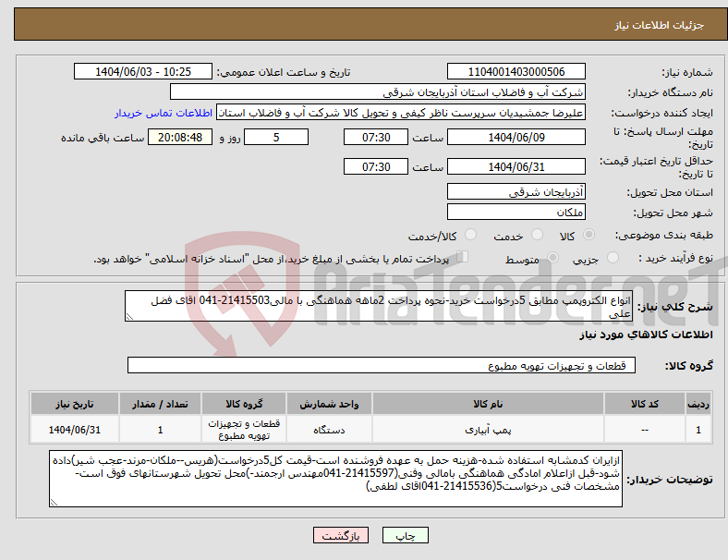The height and width of the screenshot is (560, 728).
Task: Click the تعداد / مقدار column header
Action: click(160, 404)
